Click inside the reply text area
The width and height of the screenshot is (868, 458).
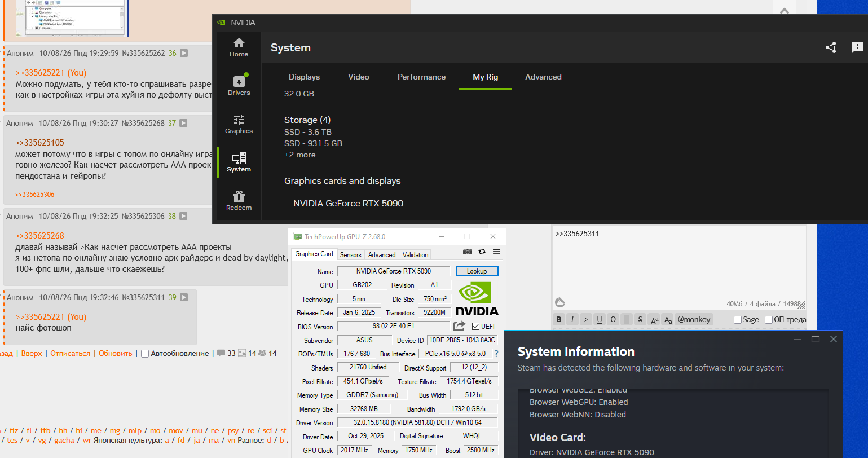click(x=679, y=268)
